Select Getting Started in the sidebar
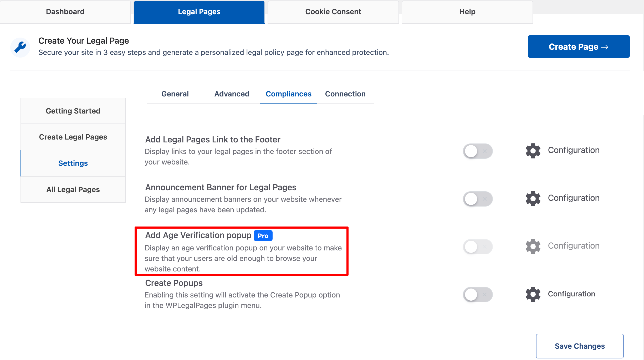644x360 pixels. 73,111
